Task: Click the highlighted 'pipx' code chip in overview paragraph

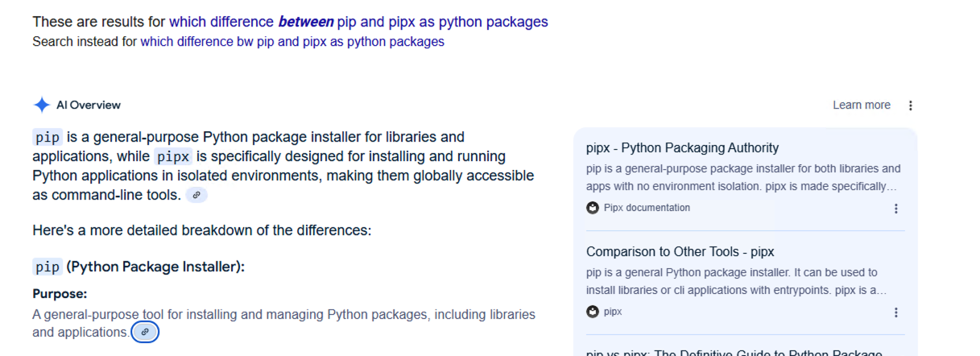Action: point(173,156)
